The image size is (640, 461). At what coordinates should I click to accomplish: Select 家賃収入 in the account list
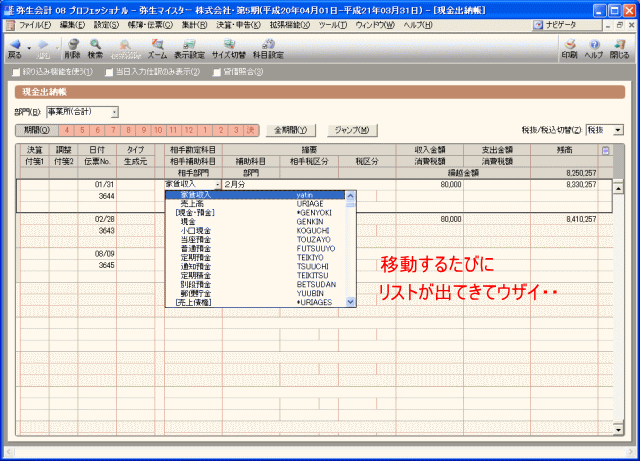(256, 195)
